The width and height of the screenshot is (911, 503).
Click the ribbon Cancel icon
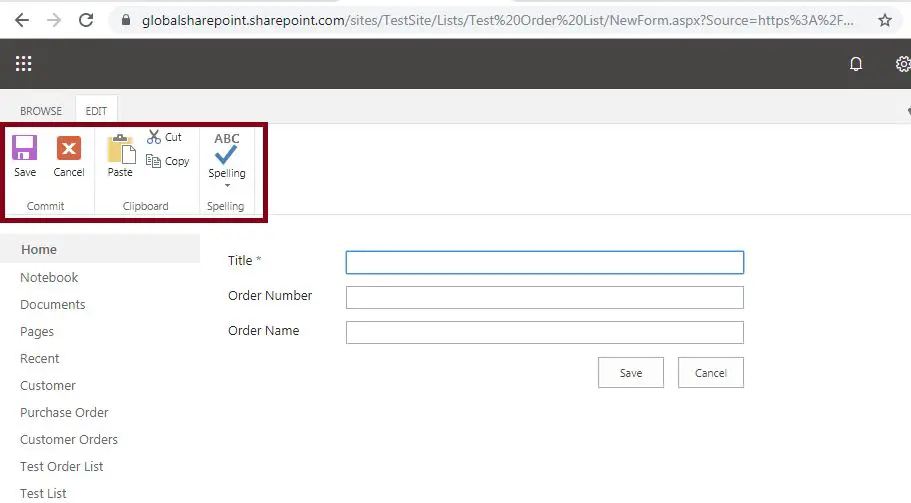click(x=69, y=148)
